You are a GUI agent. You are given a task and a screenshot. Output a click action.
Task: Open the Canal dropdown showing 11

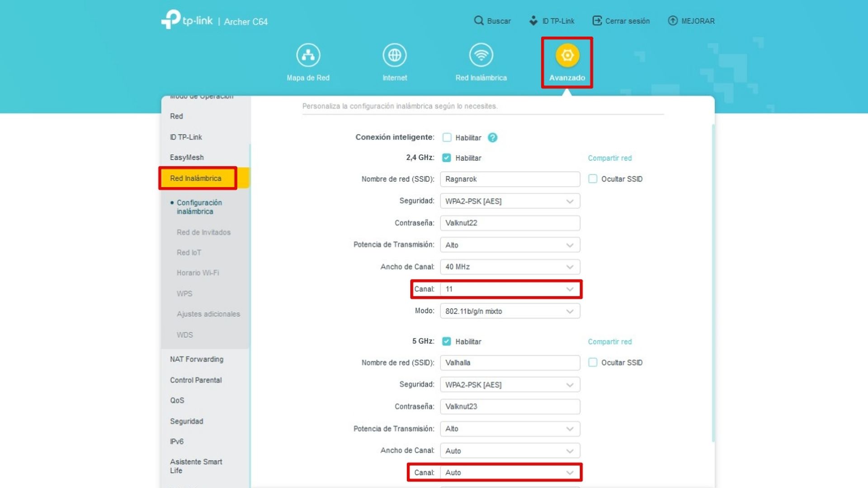[509, 289]
